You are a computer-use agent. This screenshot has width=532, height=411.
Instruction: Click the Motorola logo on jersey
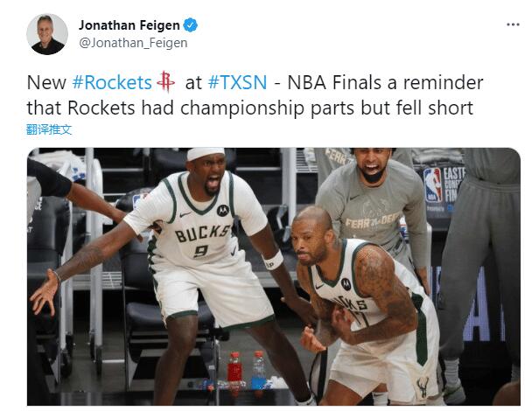point(223,211)
